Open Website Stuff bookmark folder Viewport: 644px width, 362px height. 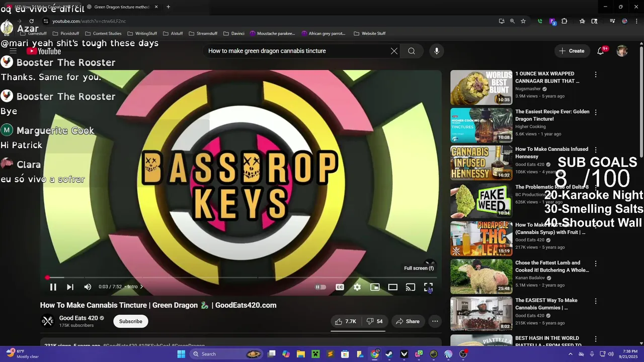tap(370, 33)
